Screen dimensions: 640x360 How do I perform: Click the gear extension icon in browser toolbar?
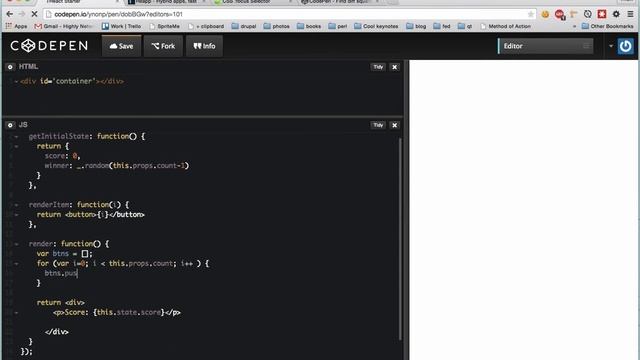616,14
